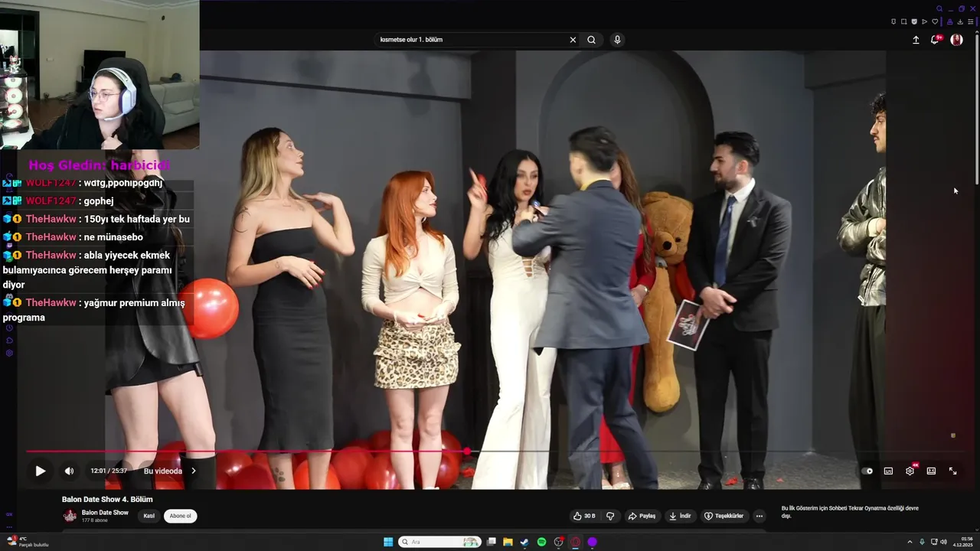Click the Teşekkürler button
The width and height of the screenshot is (980, 551).
(x=724, y=516)
